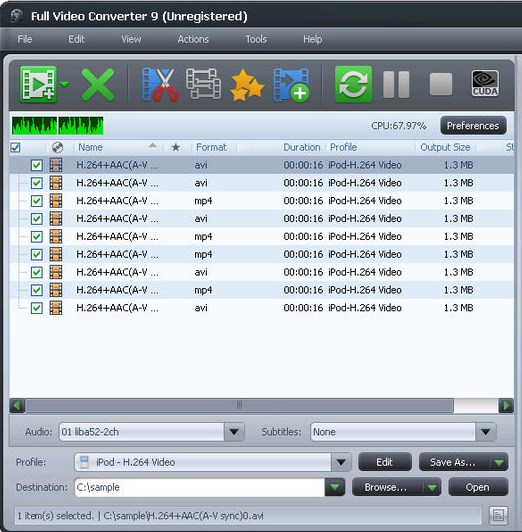Click the Pause toolbar button
This screenshot has height=532, width=522.
396,84
